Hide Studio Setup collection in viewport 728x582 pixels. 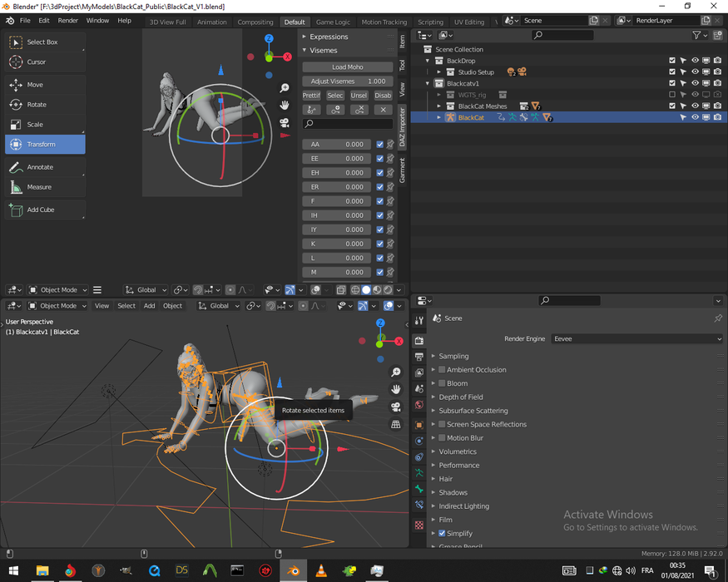click(x=695, y=72)
